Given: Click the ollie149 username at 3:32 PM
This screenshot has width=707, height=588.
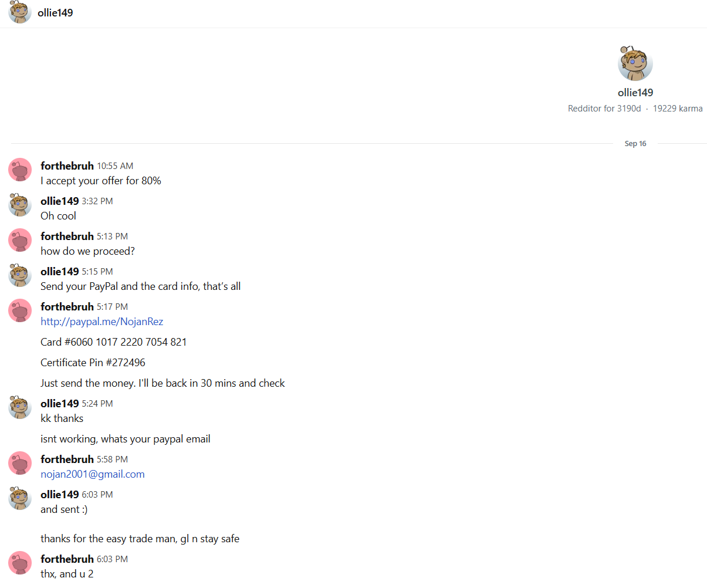Looking at the screenshot, I should coord(59,201).
